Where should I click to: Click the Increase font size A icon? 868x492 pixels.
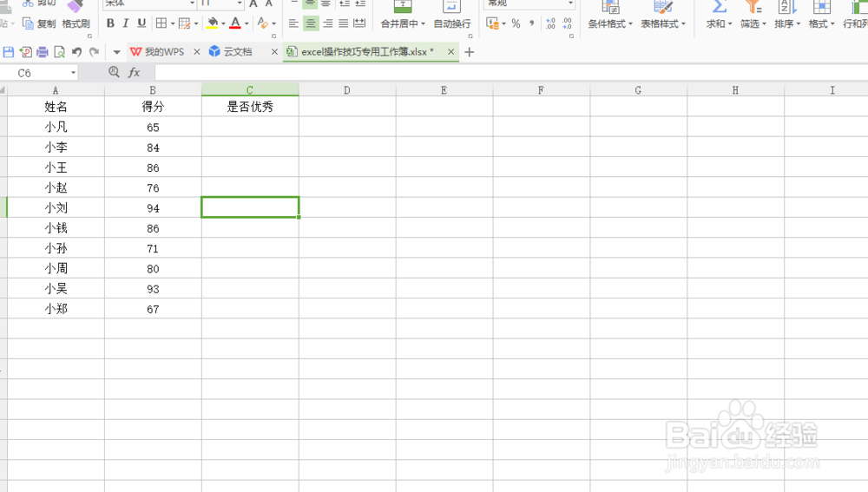253,3
